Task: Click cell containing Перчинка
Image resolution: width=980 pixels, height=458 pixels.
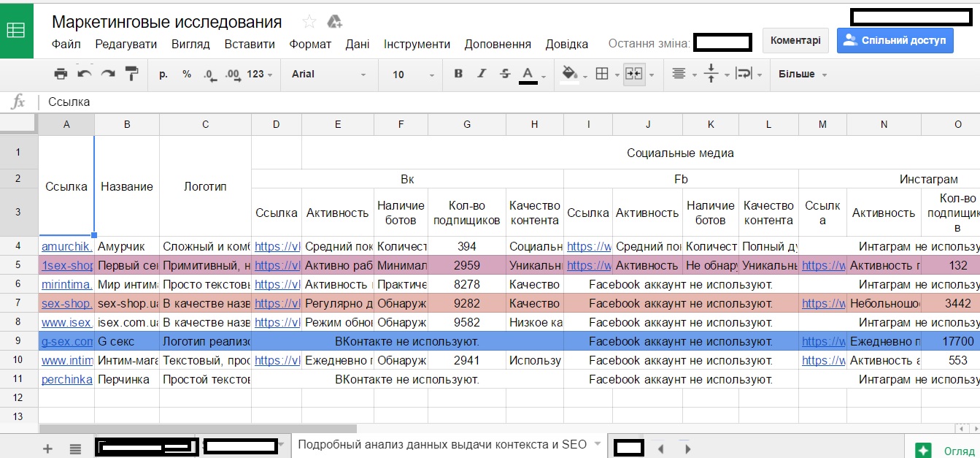Action: pos(127,379)
